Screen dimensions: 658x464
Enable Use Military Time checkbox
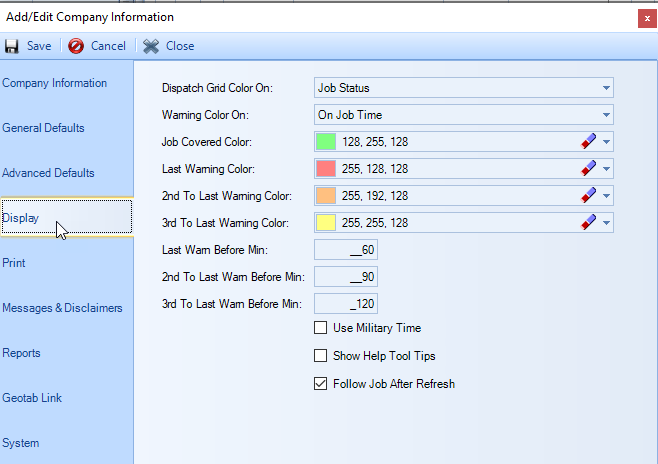(321, 328)
